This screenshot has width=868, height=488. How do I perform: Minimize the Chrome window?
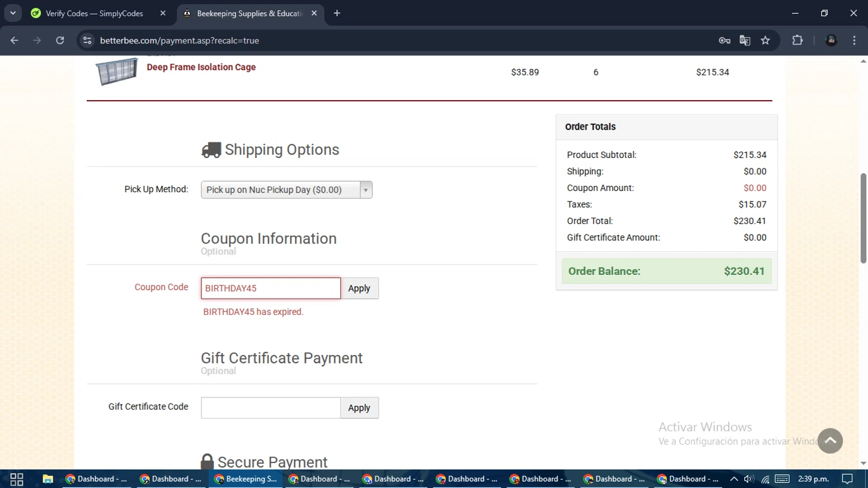tap(795, 13)
